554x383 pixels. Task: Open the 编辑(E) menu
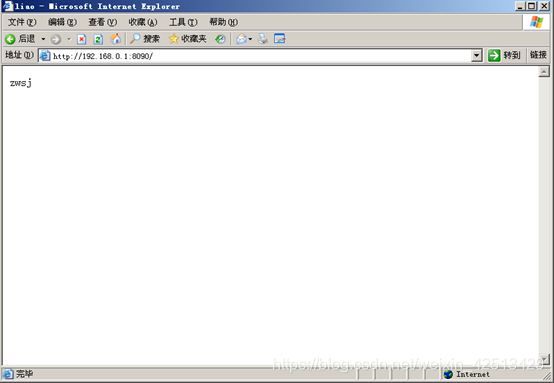62,22
